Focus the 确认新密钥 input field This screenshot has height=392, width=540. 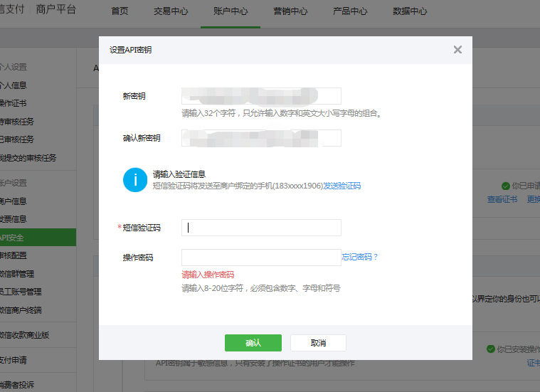click(x=261, y=138)
